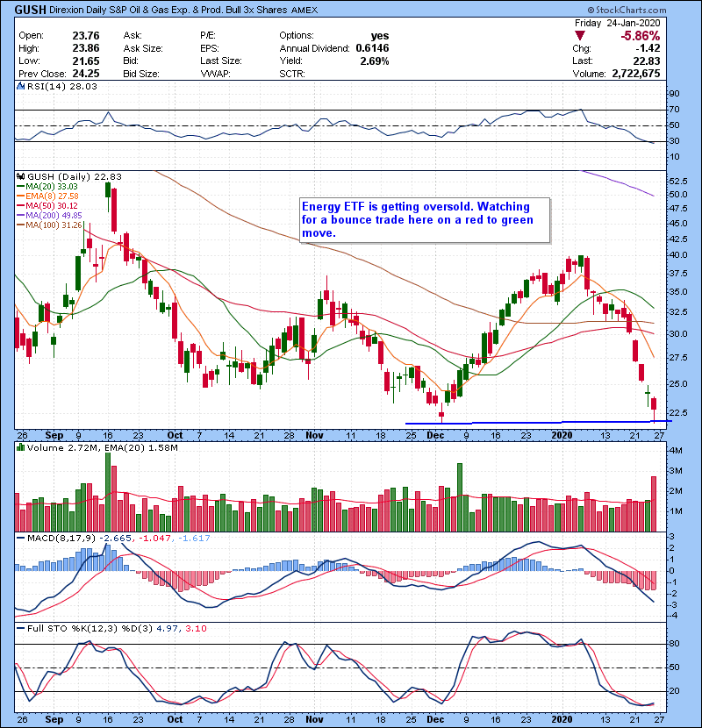The height and width of the screenshot is (728, 702).
Task: Click the 52.5 price axis label
Action: (678, 181)
